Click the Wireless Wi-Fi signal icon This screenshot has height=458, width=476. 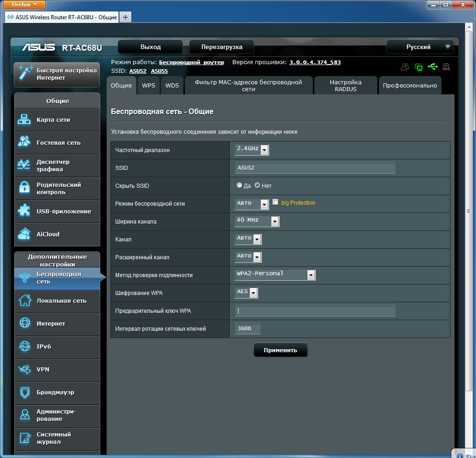coord(25,278)
